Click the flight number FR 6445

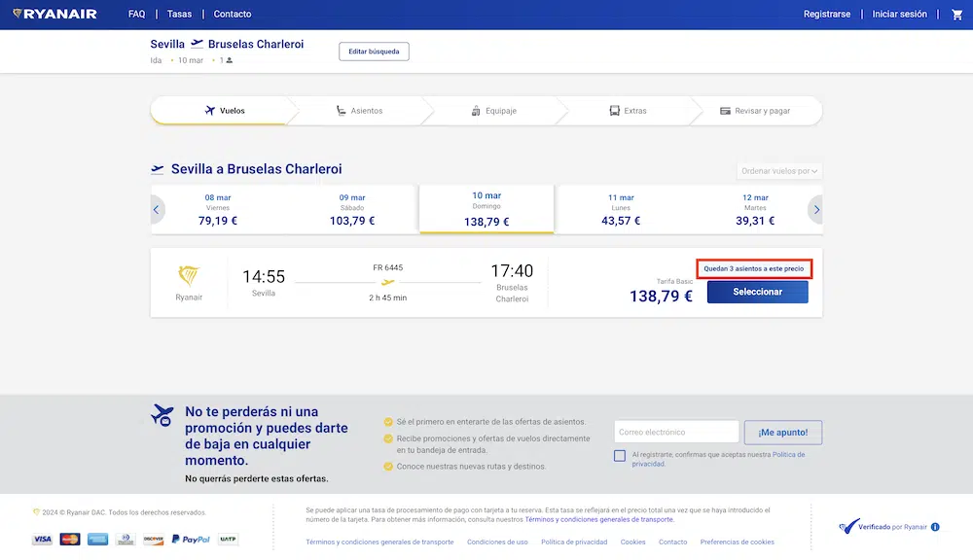388,268
